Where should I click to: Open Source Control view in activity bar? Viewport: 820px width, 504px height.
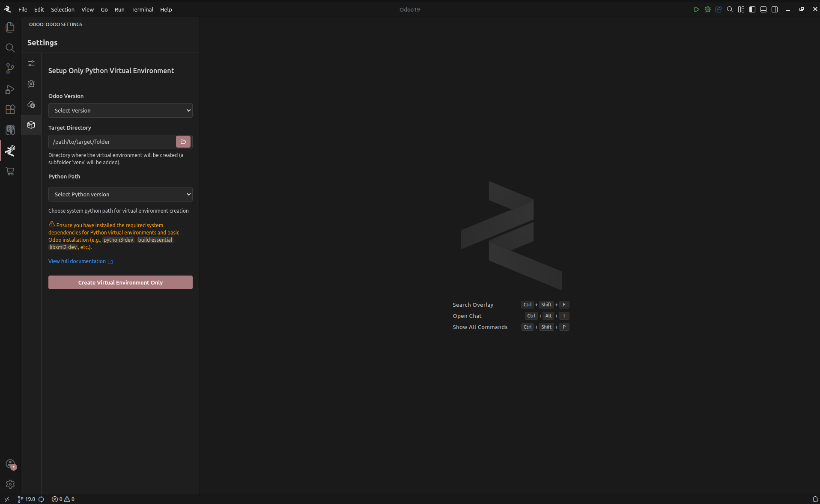click(x=10, y=68)
